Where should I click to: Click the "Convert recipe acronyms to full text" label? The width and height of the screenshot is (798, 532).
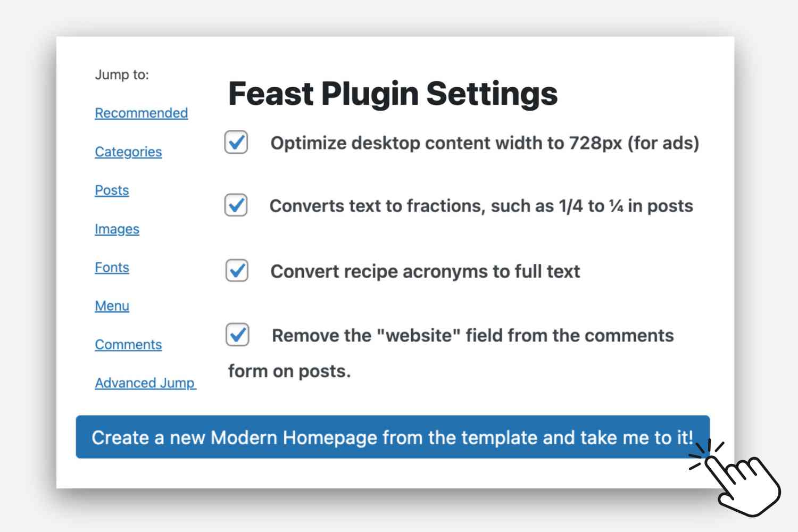coord(425,271)
